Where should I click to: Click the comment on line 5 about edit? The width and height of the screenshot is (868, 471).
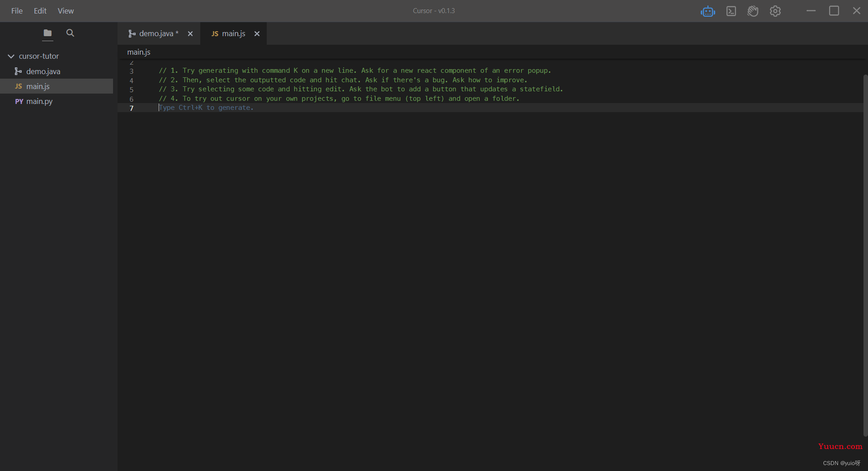tap(361, 89)
